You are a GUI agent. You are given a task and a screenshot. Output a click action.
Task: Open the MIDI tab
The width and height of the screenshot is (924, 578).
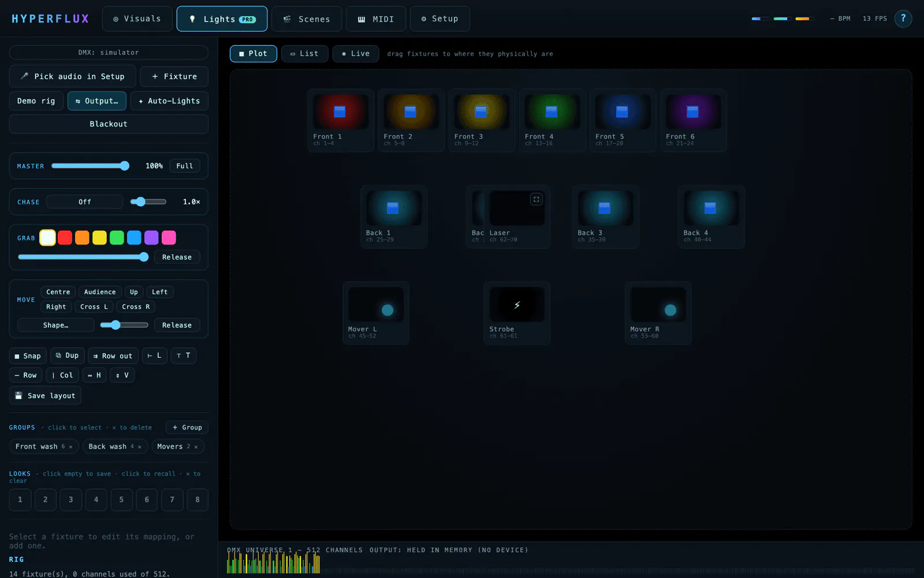point(376,18)
